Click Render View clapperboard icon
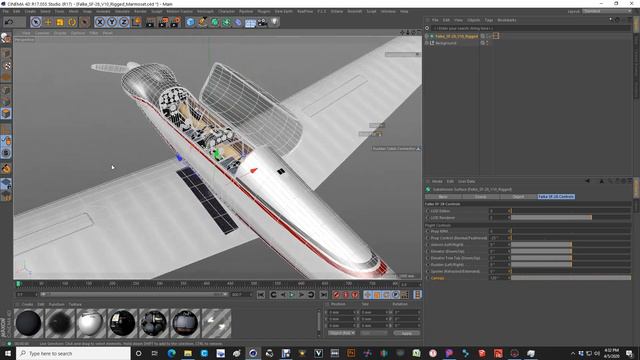This screenshot has width=640, height=360. (150, 22)
